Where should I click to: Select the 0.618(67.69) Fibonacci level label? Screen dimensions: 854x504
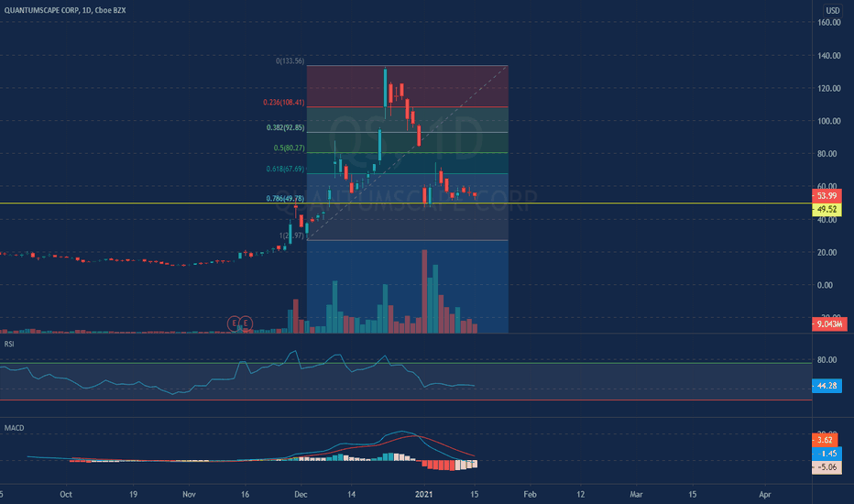pyautogui.click(x=285, y=169)
